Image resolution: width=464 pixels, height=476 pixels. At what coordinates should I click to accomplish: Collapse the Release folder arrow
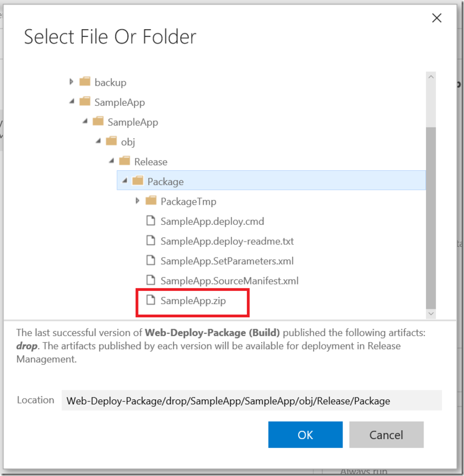pyautogui.click(x=112, y=161)
